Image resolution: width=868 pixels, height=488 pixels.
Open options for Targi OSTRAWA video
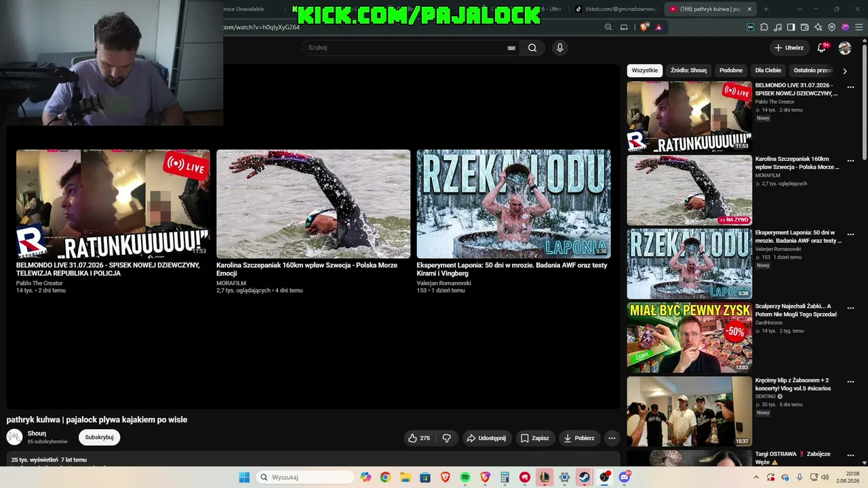[850, 455]
